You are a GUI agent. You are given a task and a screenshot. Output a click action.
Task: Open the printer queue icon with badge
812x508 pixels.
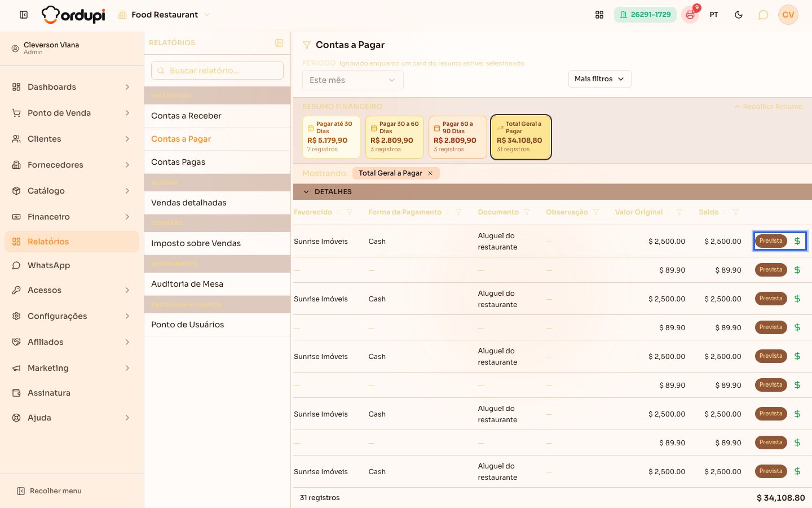[690, 15]
